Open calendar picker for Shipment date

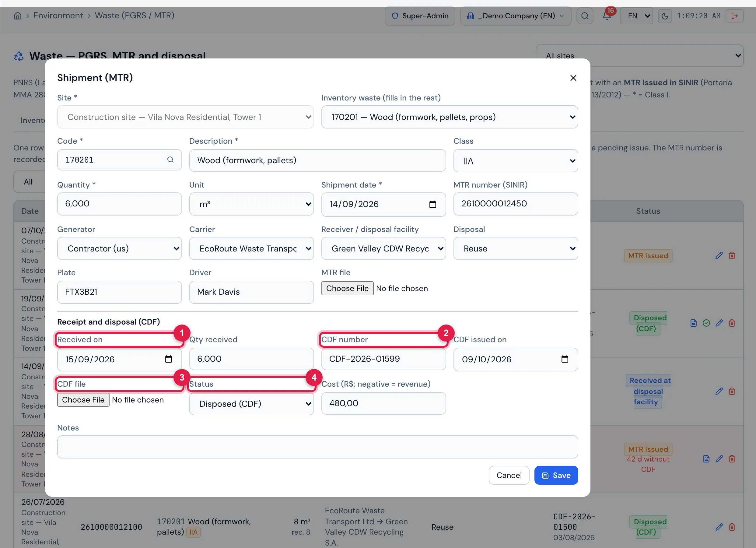click(432, 204)
